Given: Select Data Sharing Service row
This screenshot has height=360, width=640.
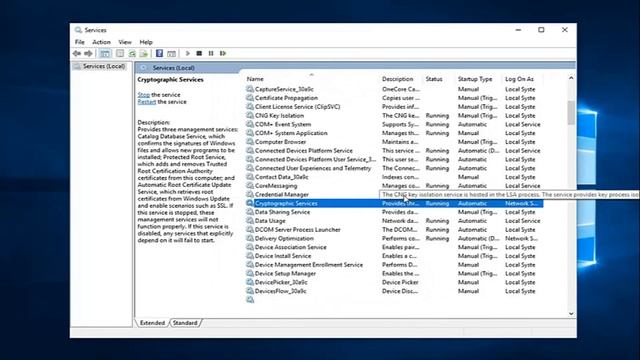Looking at the screenshot, I should tap(394, 212).
